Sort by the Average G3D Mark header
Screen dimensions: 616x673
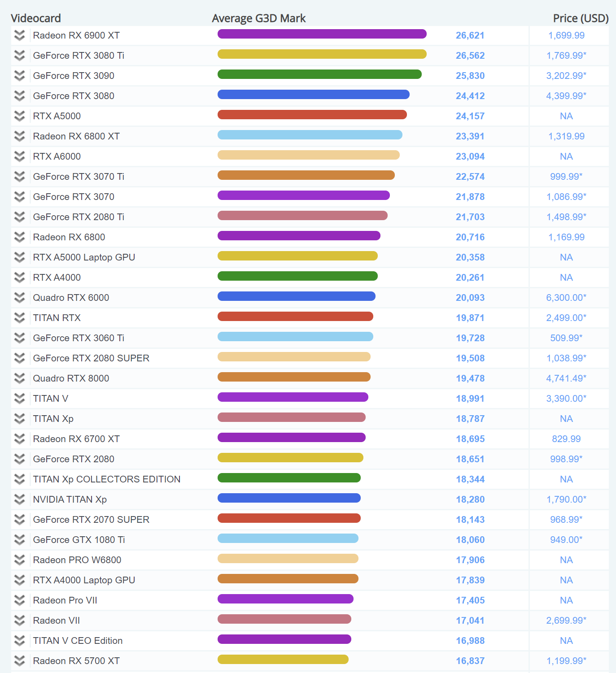(x=258, y=18)
